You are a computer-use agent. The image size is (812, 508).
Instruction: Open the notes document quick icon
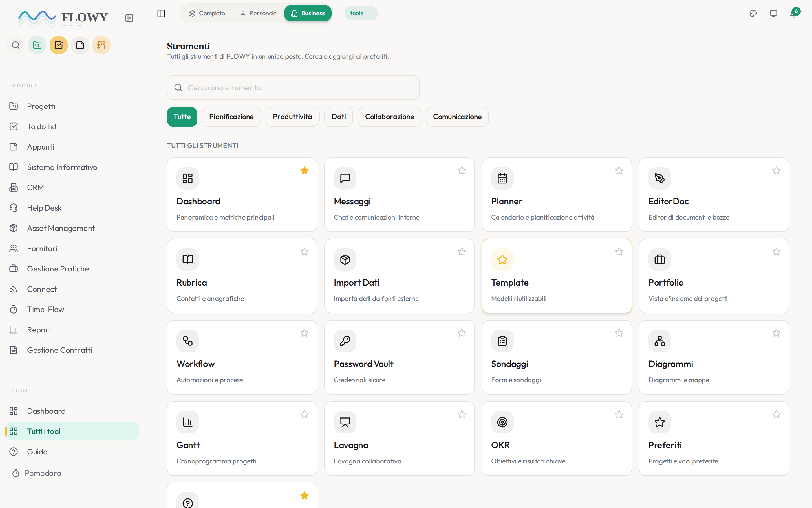(80, 45)
